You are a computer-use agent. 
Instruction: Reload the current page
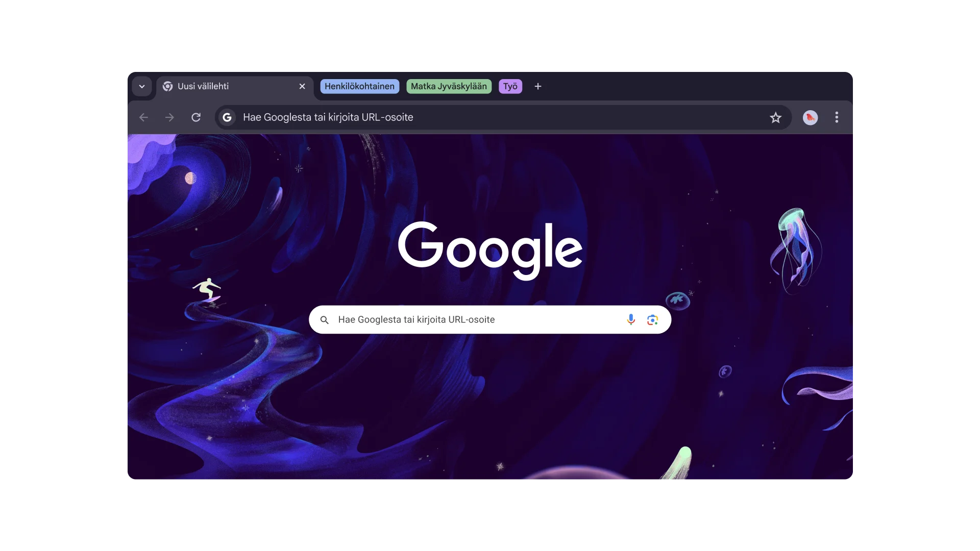coord(196,118)
